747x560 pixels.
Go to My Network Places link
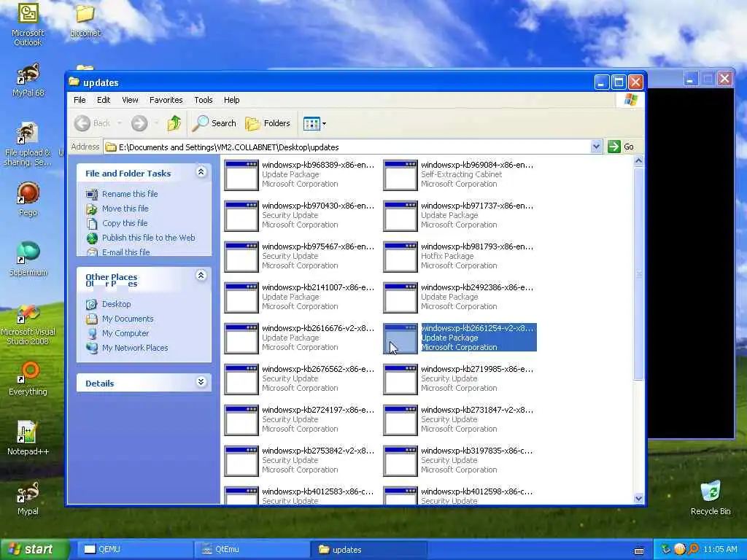pyautogui.click(x=135, y=348)
